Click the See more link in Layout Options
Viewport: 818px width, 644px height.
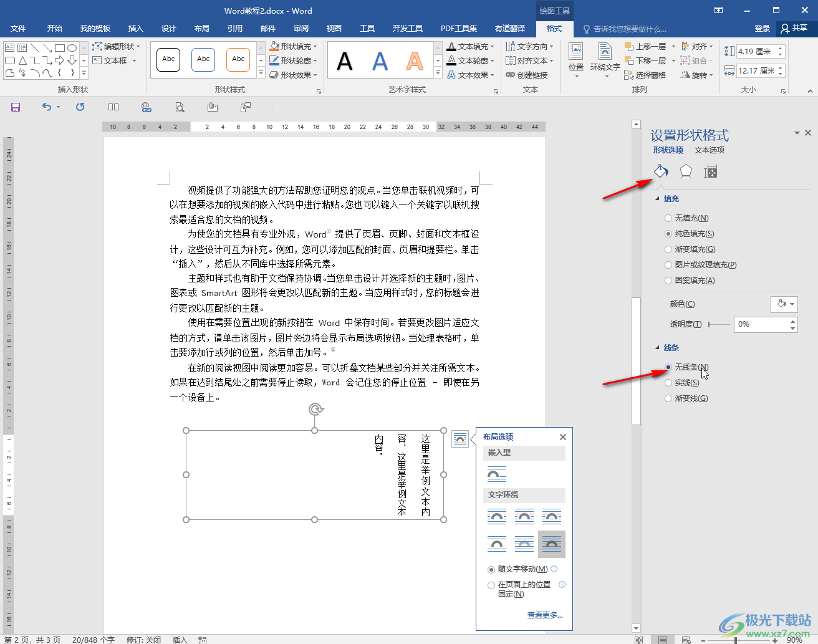click(x=545, y=615)
